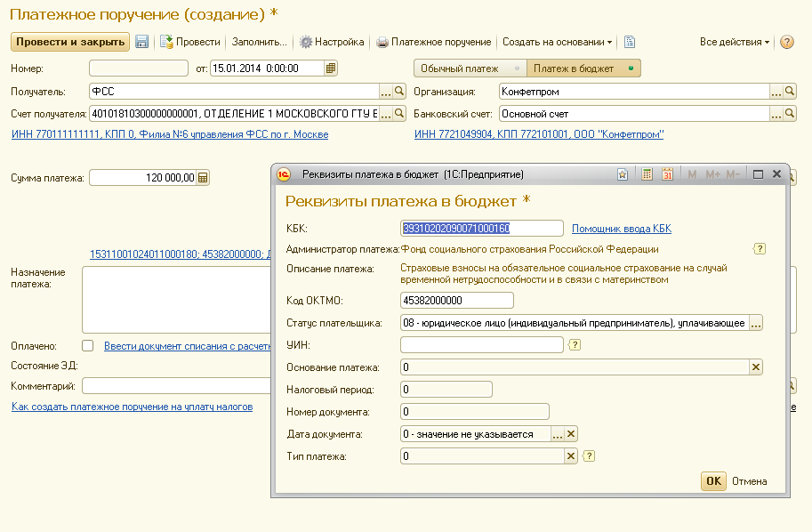Maximize the Реквизиты платежа в бюджет dialog
The image size is (812, 532).
coord(758,174)
